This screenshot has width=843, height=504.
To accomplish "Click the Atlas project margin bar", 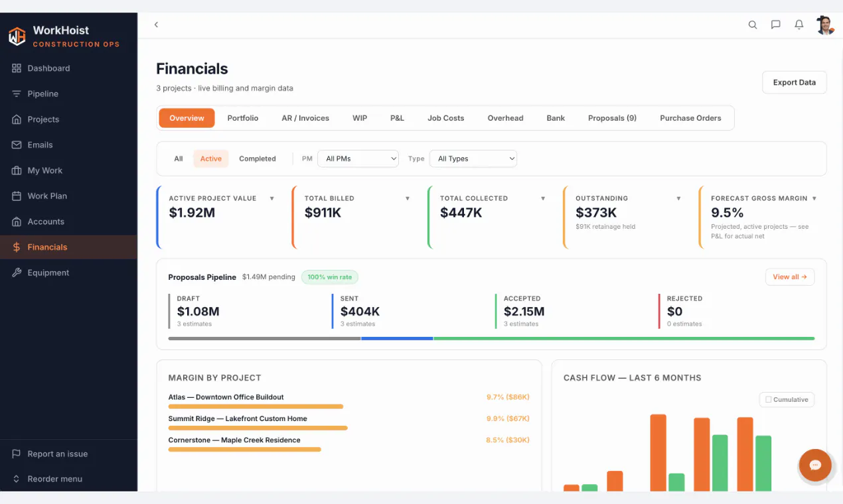I will (256, 406).
